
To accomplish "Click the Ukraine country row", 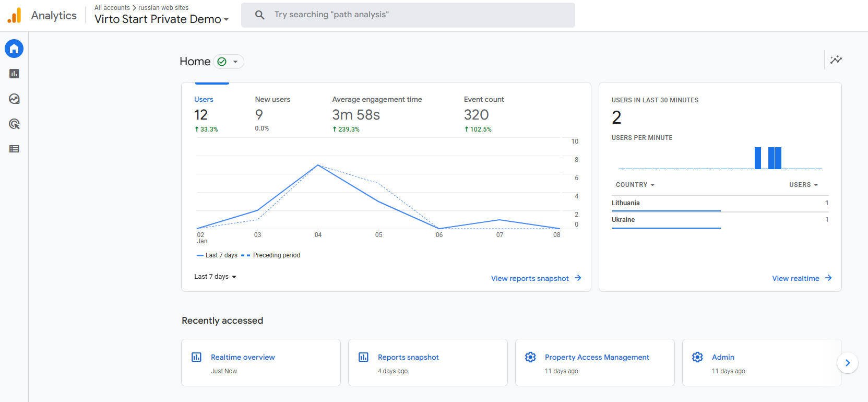I will point(720,220).
